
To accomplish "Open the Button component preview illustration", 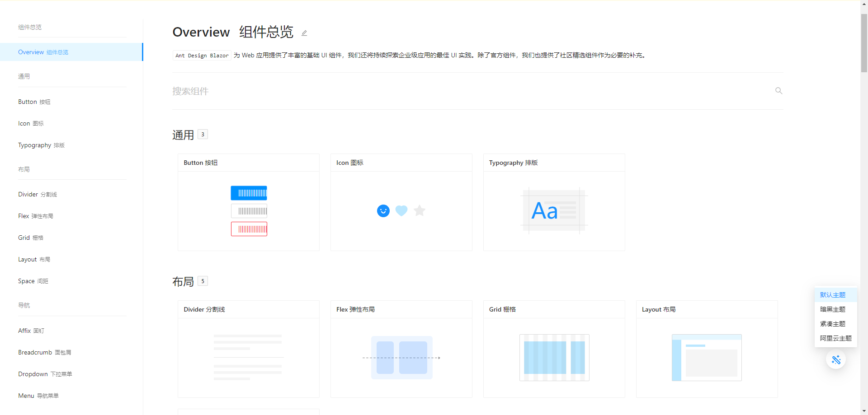I will click(x=249, y=211).
